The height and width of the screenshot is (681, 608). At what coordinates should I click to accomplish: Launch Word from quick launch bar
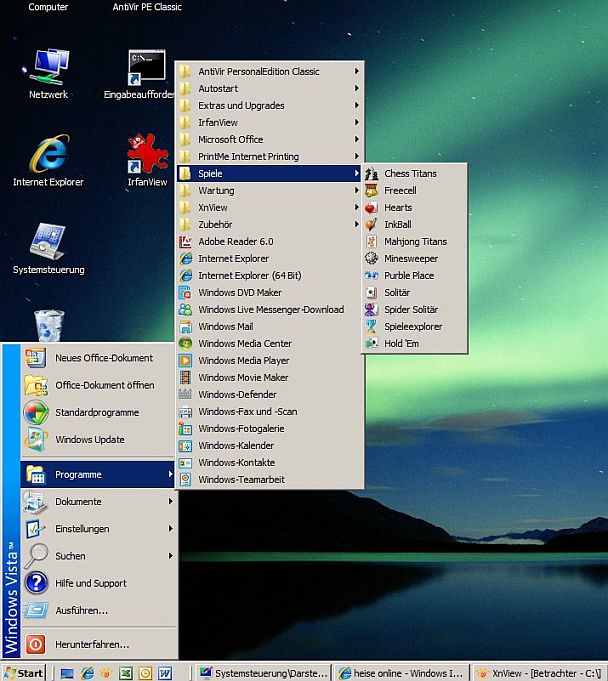(165, 673)
